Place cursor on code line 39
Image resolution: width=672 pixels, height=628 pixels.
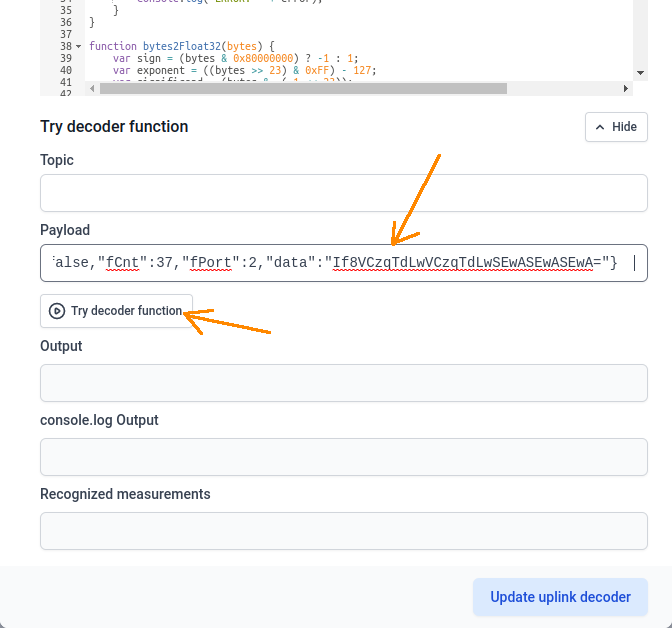click(x=300, y=59)
